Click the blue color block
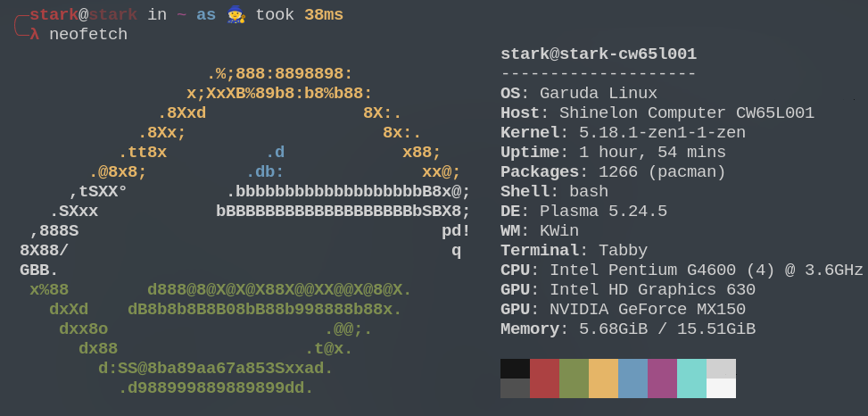This screenshot has height=416, width=868. click(x=632, y=379)
